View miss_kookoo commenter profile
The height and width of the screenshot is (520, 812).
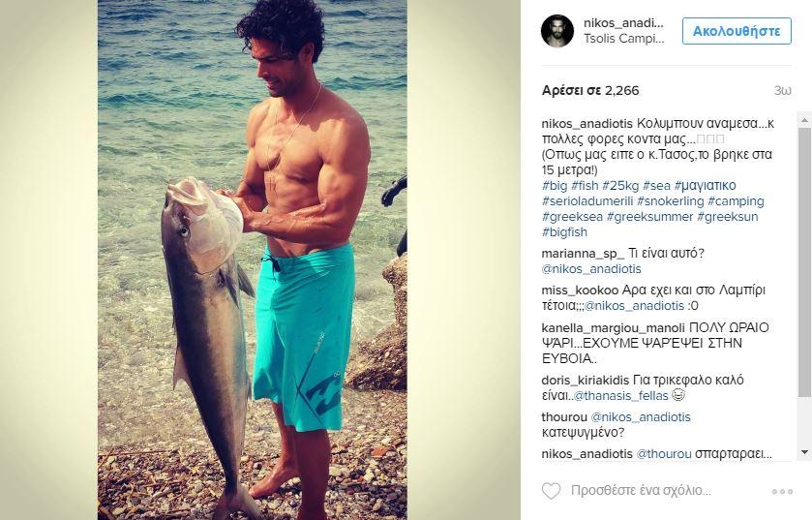[580, 291]
